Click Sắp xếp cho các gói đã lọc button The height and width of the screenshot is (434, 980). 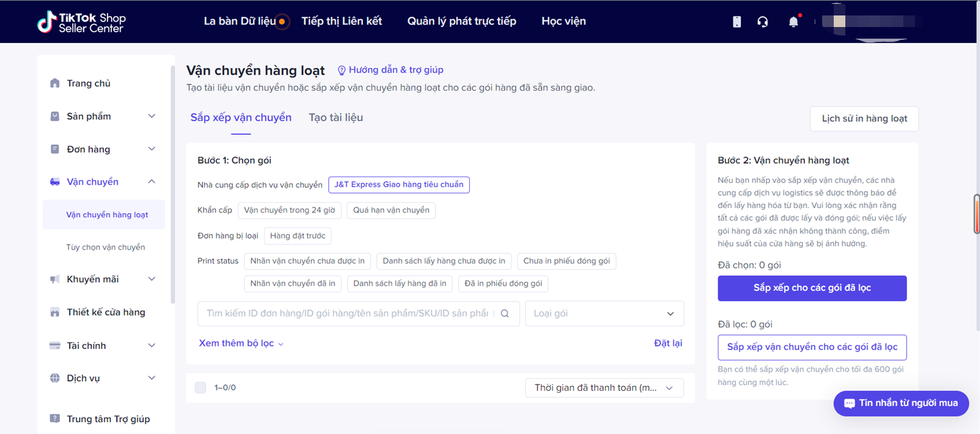point(812,288)
